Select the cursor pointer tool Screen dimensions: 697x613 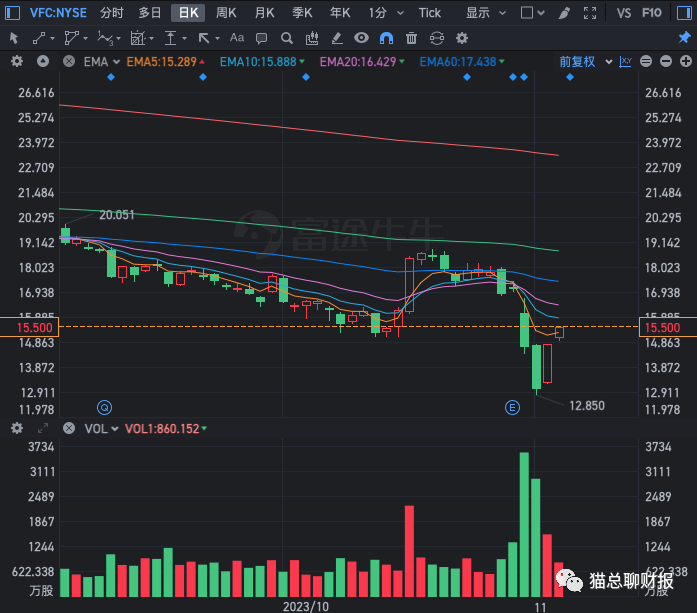14,37
